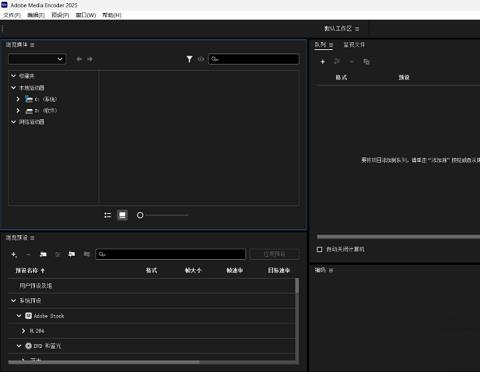Collapse the 网络驱动器 network drives node
Viewport: 480px width, 372px height.
click(x=14, y=122)
